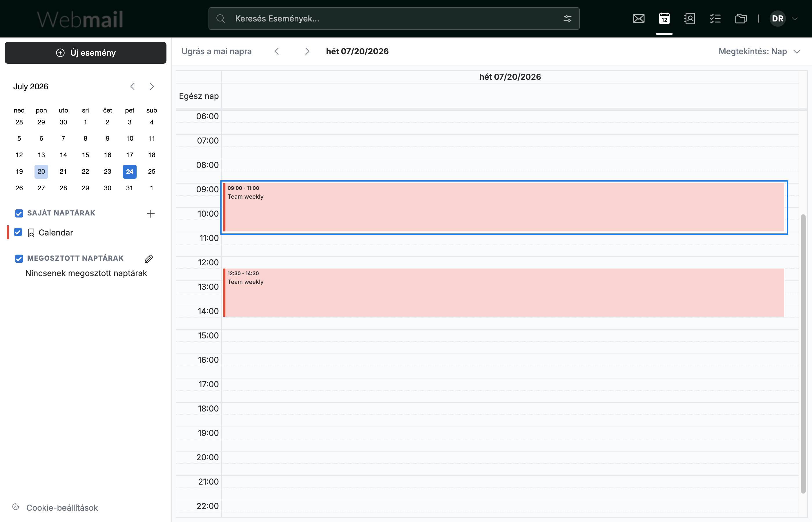Image resolution: width=812 pixels, height=522 pixels.
Task: Open search filter options icon
Action: [567, 19]
